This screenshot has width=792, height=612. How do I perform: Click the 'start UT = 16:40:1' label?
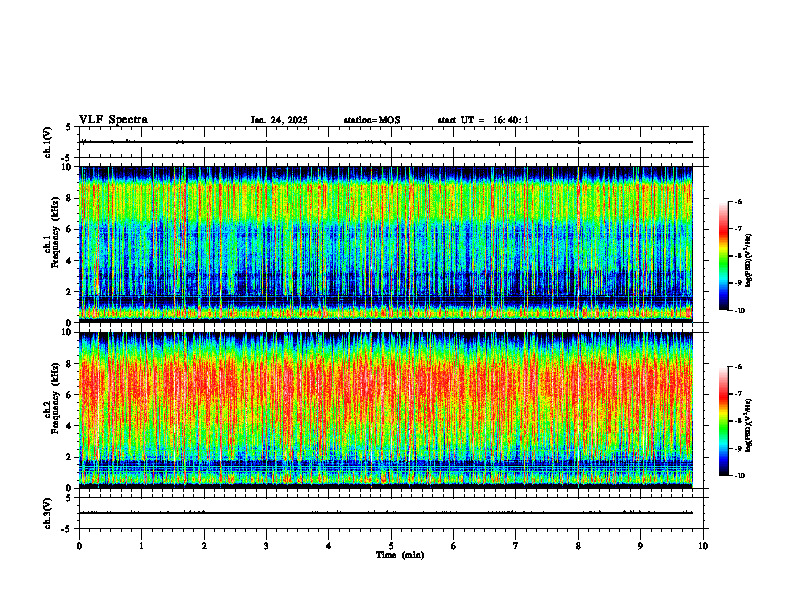point(483,120)
